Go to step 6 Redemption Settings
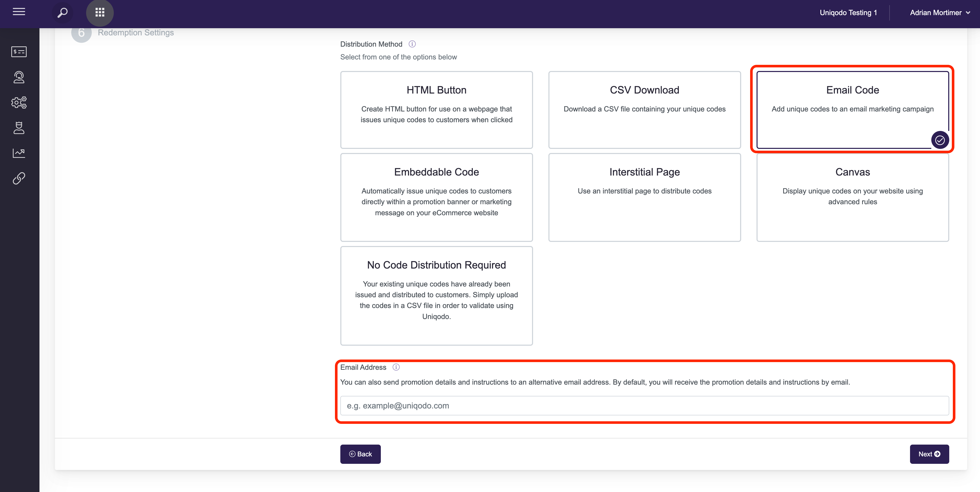980x492 pixels. pos(135,33)
